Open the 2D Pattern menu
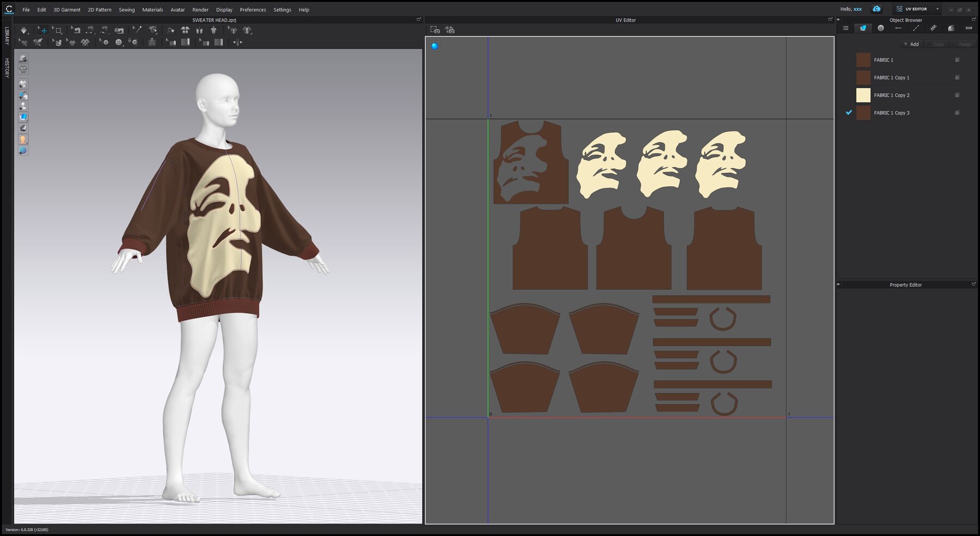This screenshot has width=980, height=536. [x=99, y=9]
